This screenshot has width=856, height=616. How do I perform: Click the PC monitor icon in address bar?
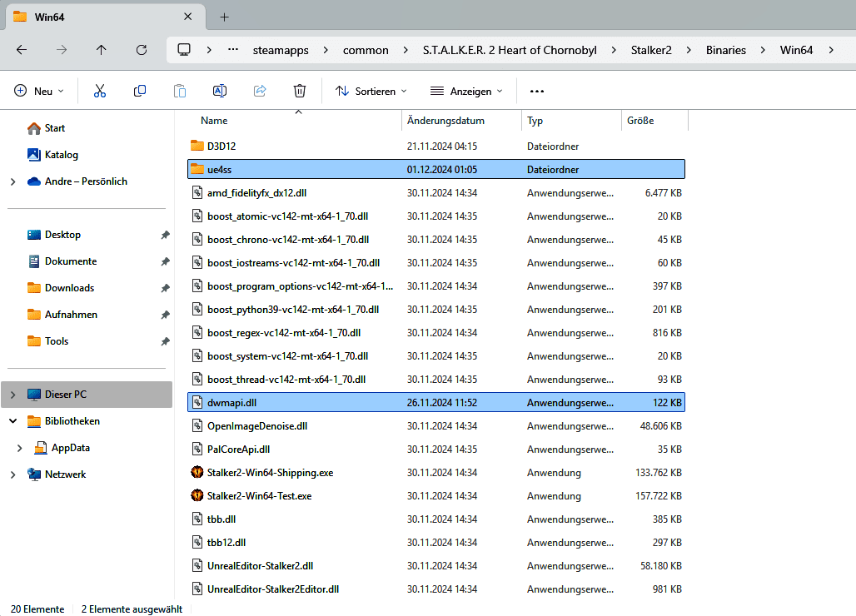(x=184, y=50)
